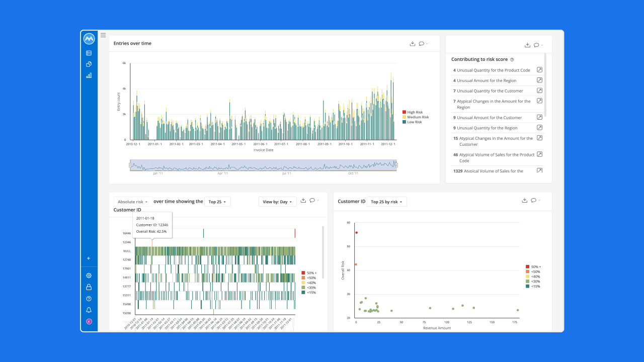644x362 pixels.
Task: Open the Absolute risk dropdown
Action: (133, 202)
